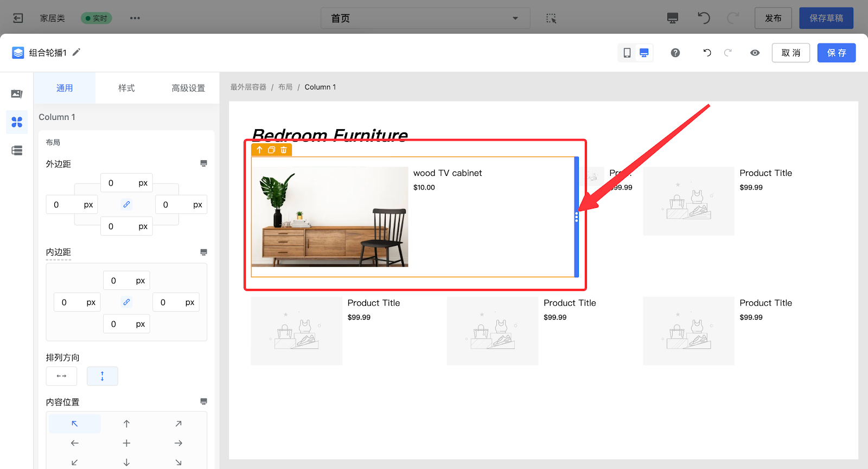This screenshot has height=469, width=868.
Task: Switch to desktop device preview
Action: coord(644,53)
